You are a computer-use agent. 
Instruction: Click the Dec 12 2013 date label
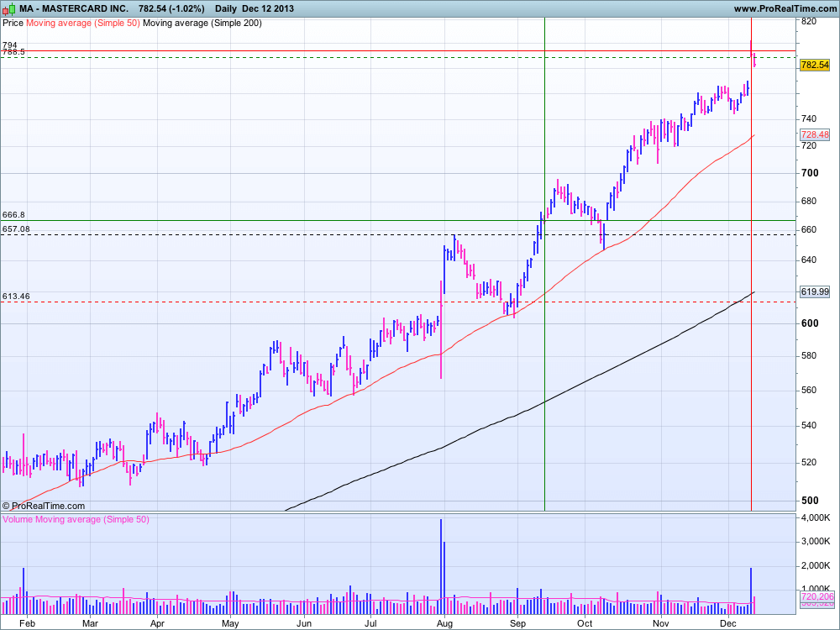pos(268,8)
